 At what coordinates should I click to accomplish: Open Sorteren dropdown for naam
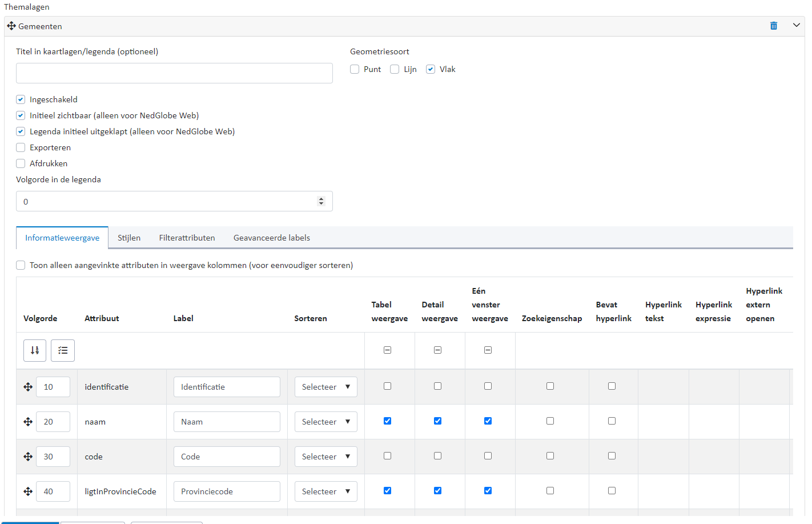point(326,422)
